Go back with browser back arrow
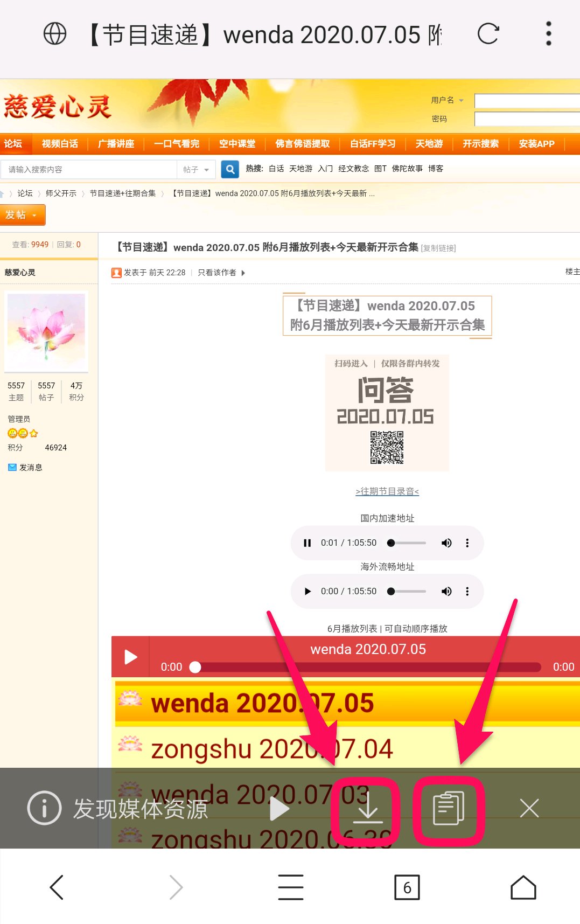The height and width of the screenshot is (924, 580). (x=57, y=887)
